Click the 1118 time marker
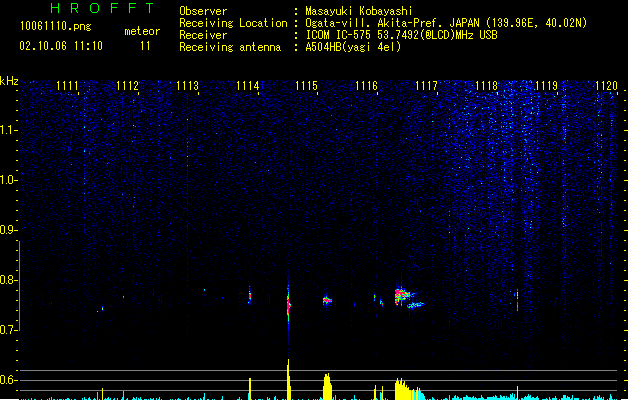629x400 pixels. 487,86
